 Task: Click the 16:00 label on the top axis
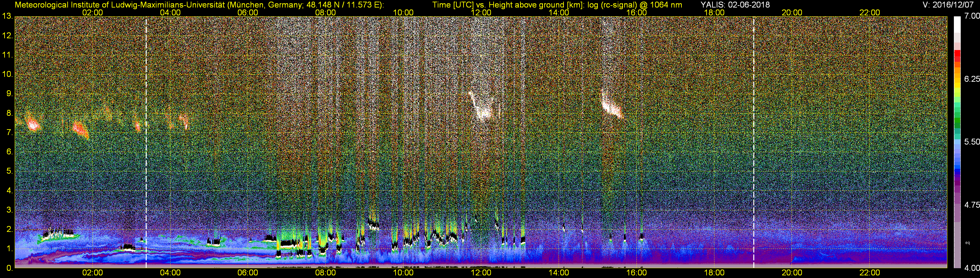(636, 12)
